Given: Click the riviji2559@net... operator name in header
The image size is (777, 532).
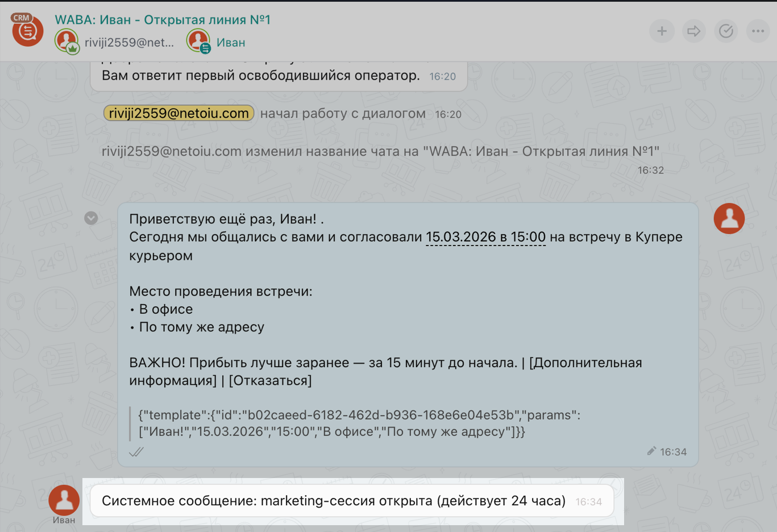Looking at the screenshot, I should pyautogui.click(x=129, y=43).
